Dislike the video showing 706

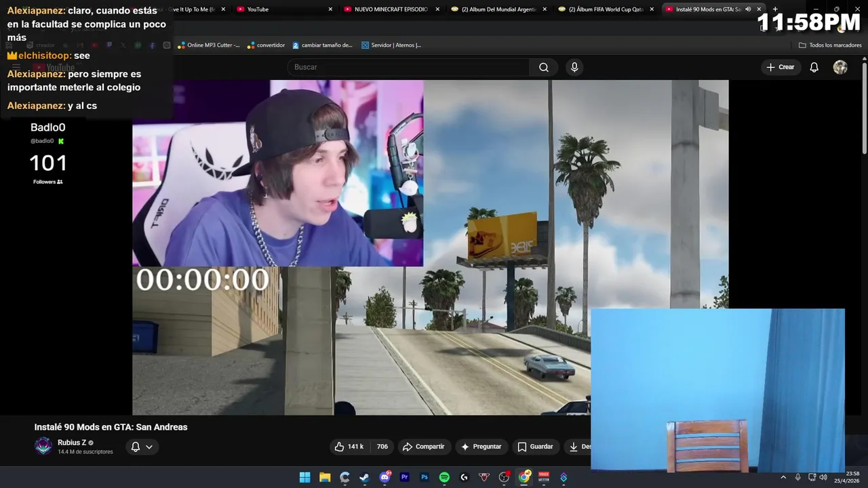pos(382,447)
